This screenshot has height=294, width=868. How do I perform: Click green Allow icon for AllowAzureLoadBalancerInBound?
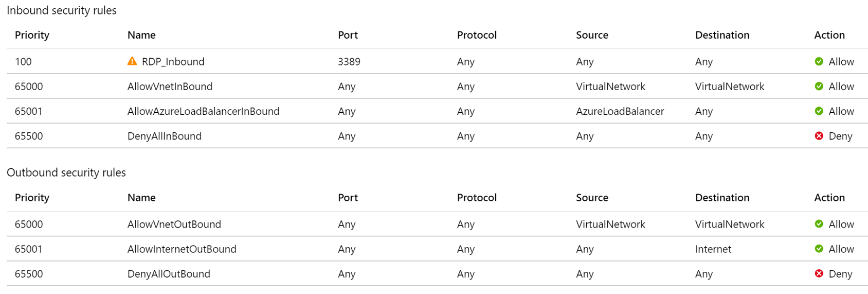coord(819,111)
